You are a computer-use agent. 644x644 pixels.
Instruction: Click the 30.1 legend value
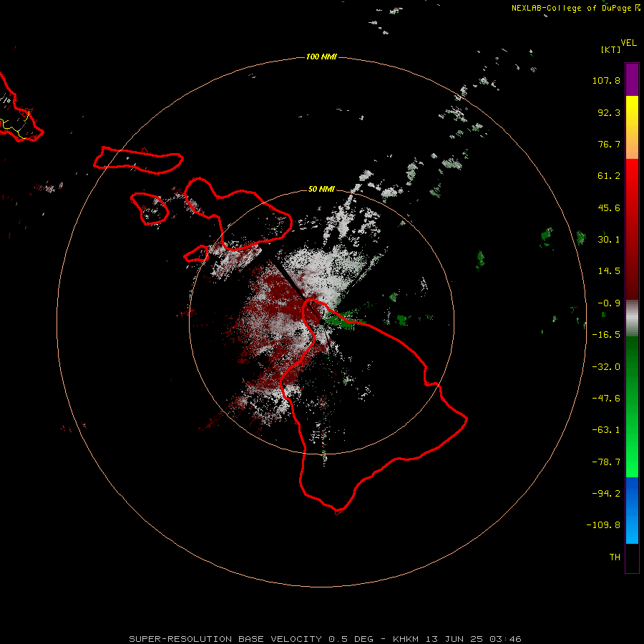tap(609, 240)
